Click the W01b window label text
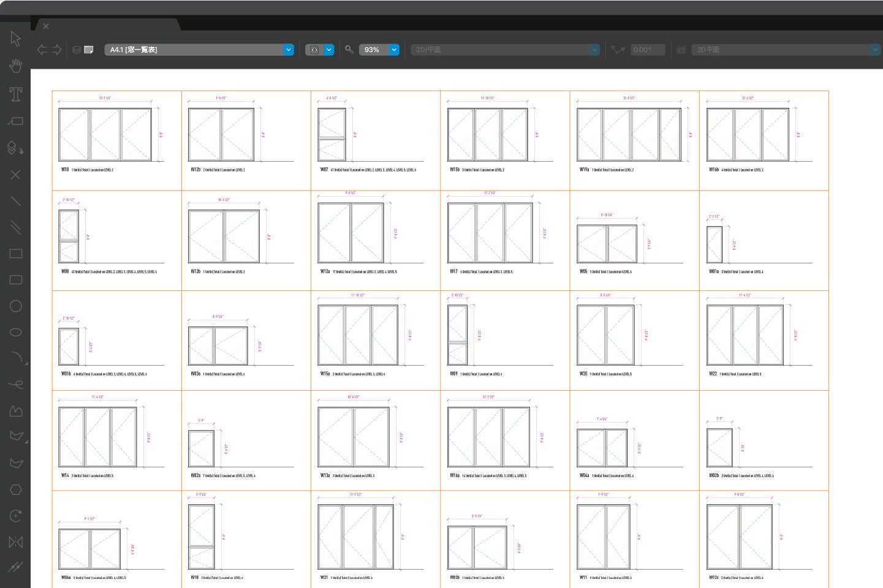Screen dimensions: 883x588 tap(66, 374)
